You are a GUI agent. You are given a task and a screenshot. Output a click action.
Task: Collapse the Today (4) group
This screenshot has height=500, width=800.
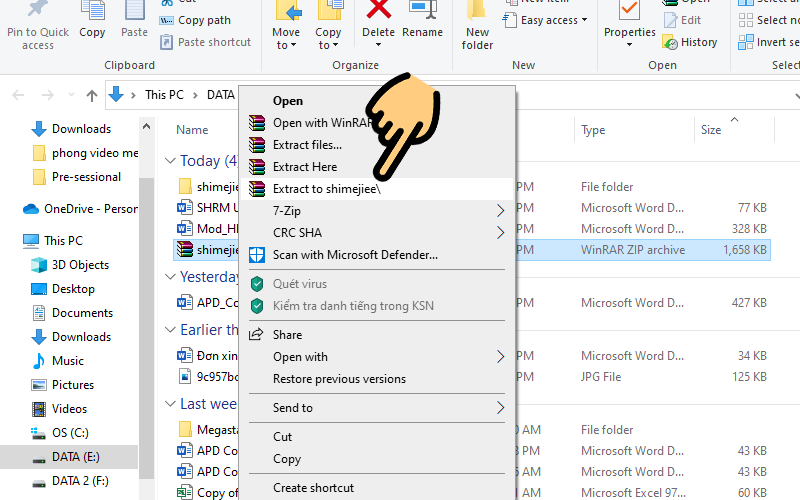[170, 161]
